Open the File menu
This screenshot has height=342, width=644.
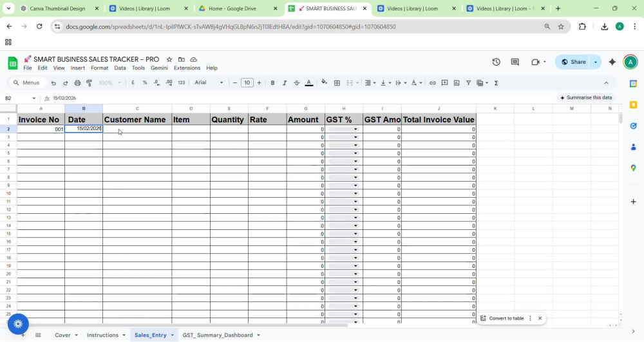(28, 68)
